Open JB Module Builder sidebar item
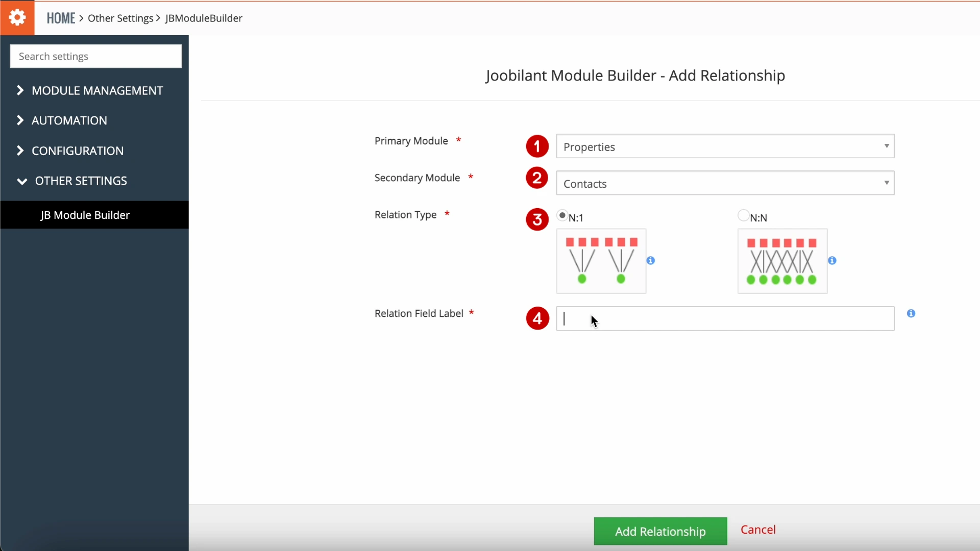The width and height of the screenshot is (980, 551). [x=85, y=215]
